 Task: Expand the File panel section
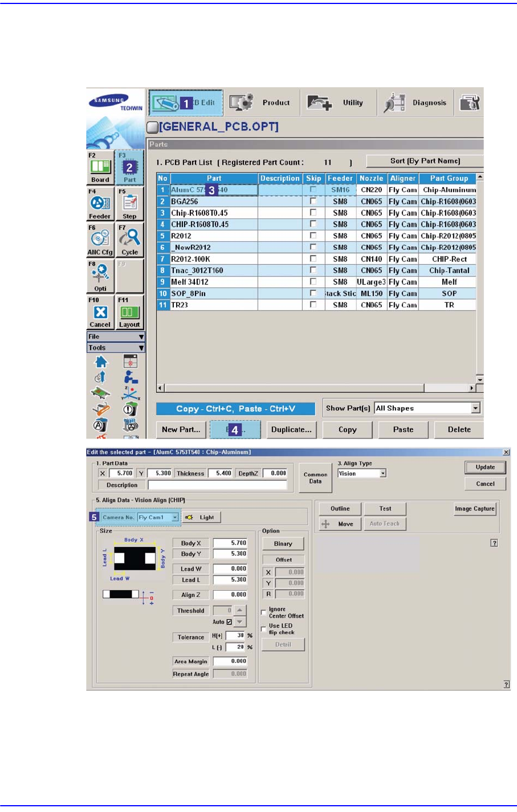tap(116, 337)
